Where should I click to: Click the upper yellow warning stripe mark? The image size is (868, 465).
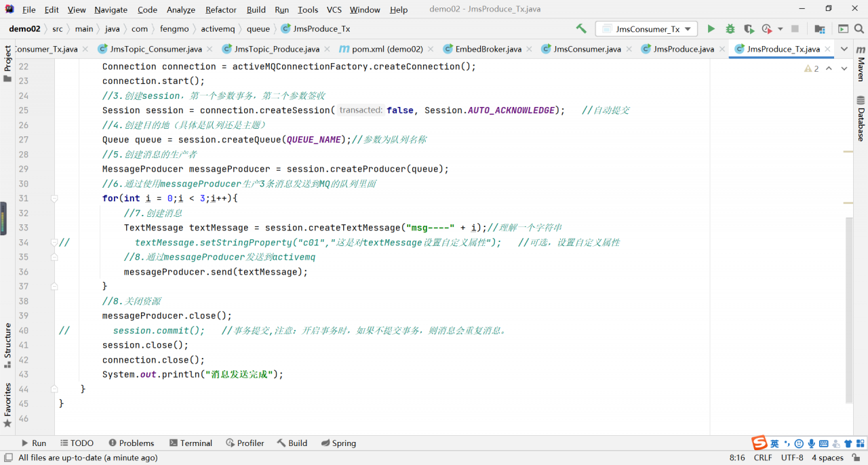click(848, 152)
